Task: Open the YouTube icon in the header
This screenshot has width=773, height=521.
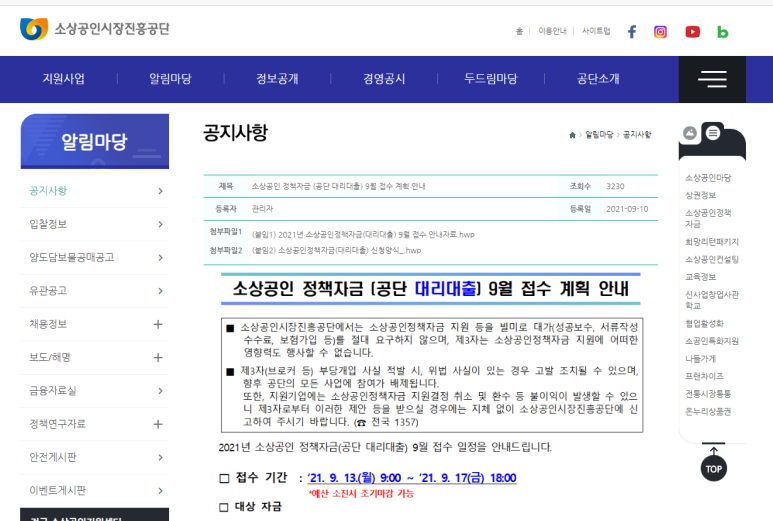Action: point(693,32)
